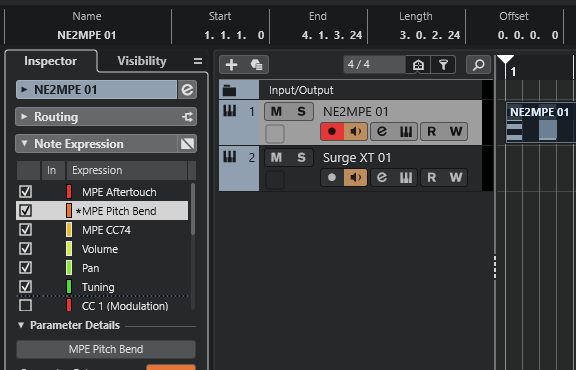Click the Tuning green color swatch

(69, 287)
